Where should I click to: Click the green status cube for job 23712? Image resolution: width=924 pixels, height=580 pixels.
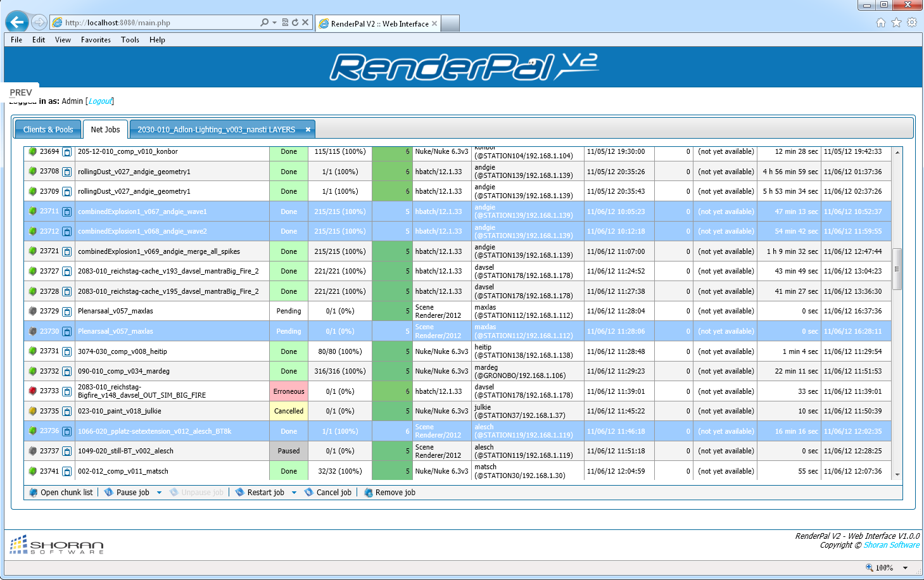coord(32,231)
